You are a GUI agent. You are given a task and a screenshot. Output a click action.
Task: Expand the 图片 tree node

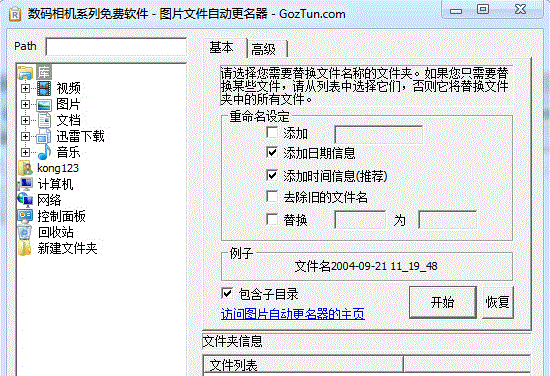click(x=25, y=105)
